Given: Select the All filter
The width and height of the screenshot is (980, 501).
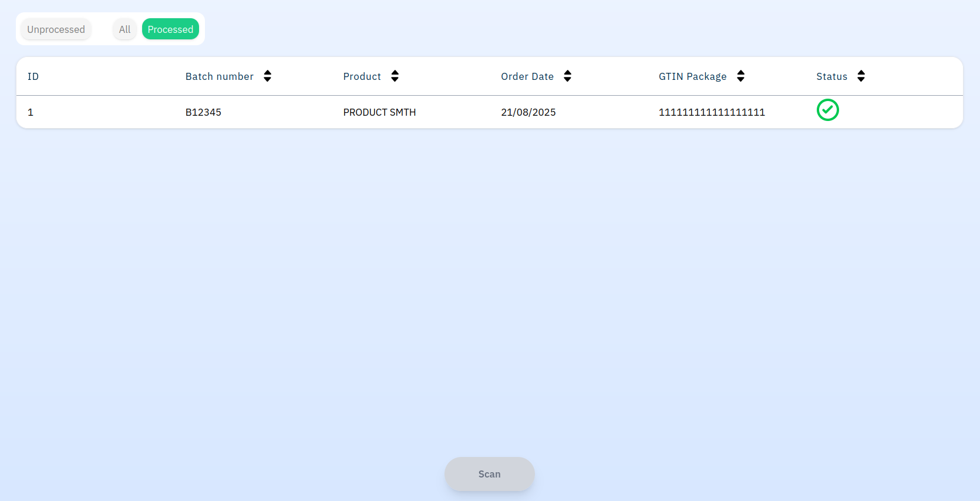Looking at the screenshot, I should pyautogui.click(x=124, y=29).
